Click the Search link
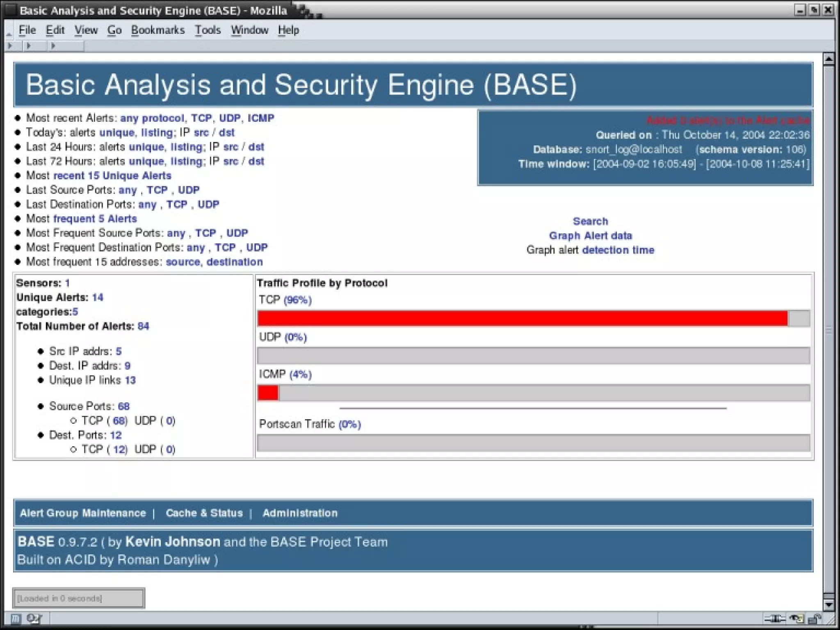Screen dimensions: 840x630 pos(590,221)
